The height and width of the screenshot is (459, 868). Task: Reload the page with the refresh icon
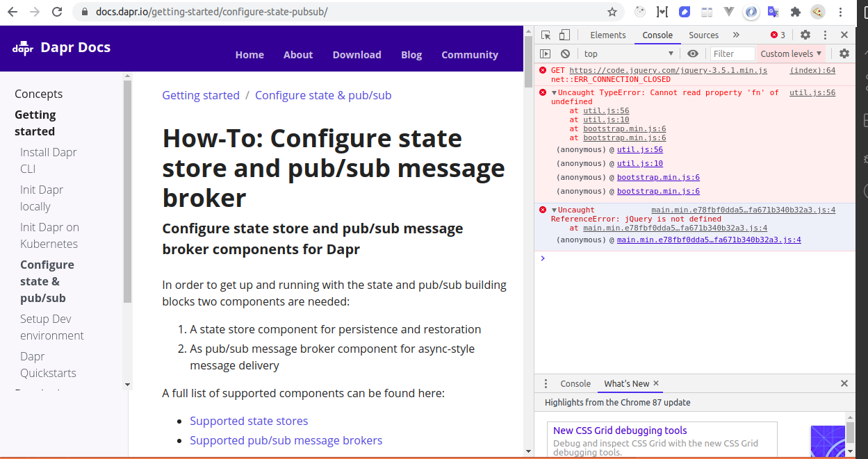[57, 12]
